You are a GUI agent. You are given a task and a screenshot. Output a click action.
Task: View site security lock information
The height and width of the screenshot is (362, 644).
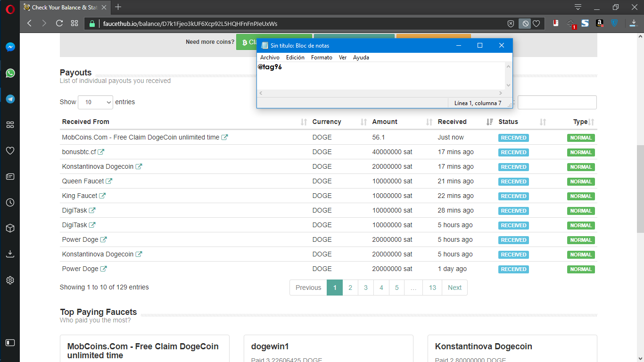tap(92, 24)
